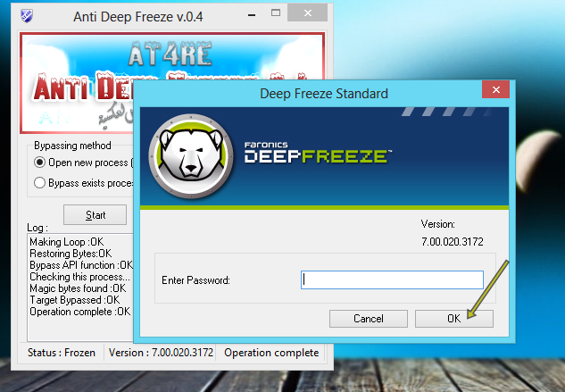
Task: Click the 'Log :' label
Action: (x=37, y=228)
